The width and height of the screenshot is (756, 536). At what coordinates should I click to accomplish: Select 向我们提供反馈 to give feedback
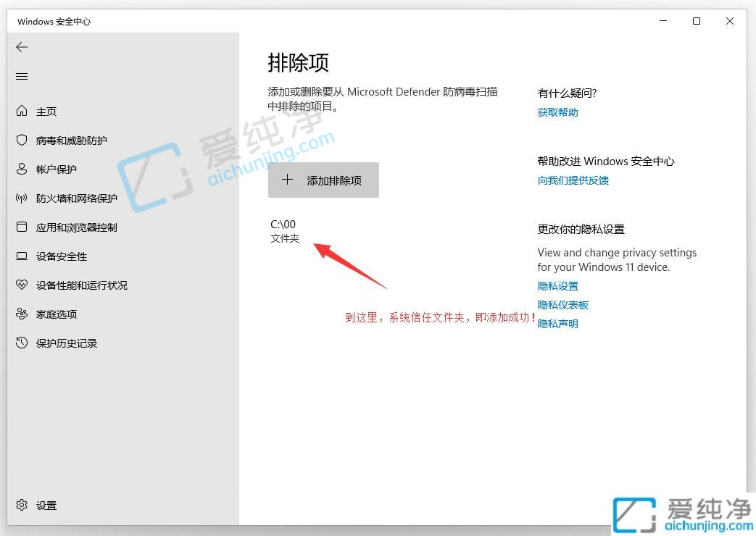[x=573, y=180]
